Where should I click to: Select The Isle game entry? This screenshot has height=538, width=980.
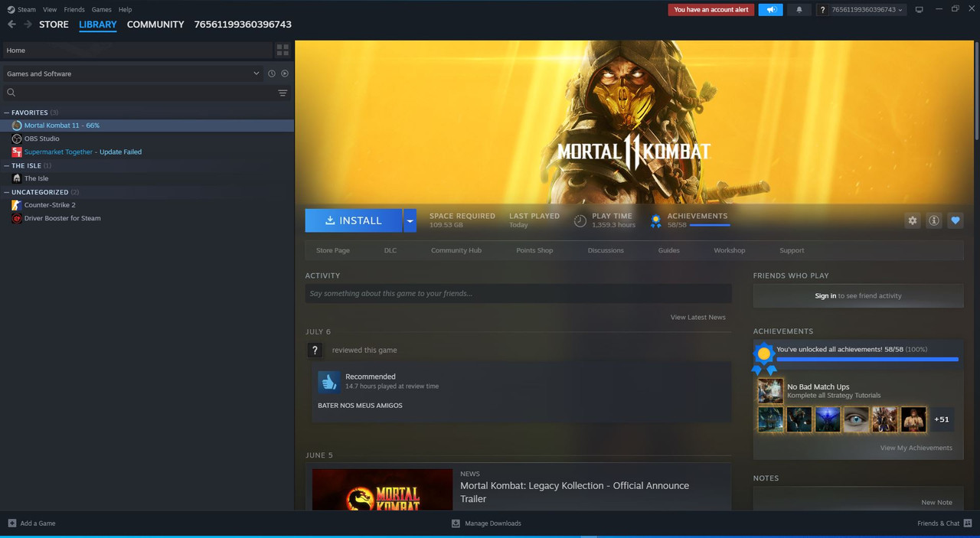(x=147, y=178)
